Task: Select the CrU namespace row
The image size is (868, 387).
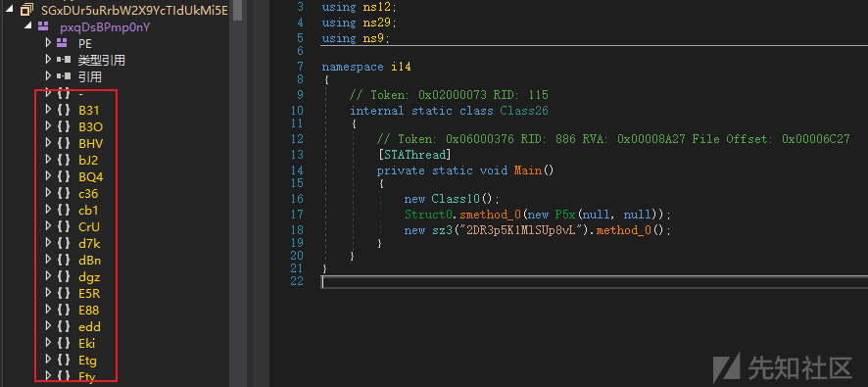Action: click(89, 226)
